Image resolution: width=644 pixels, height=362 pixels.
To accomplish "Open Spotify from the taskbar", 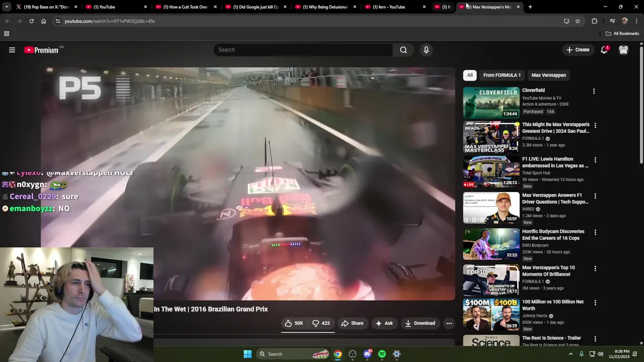I will pos(382,354).
